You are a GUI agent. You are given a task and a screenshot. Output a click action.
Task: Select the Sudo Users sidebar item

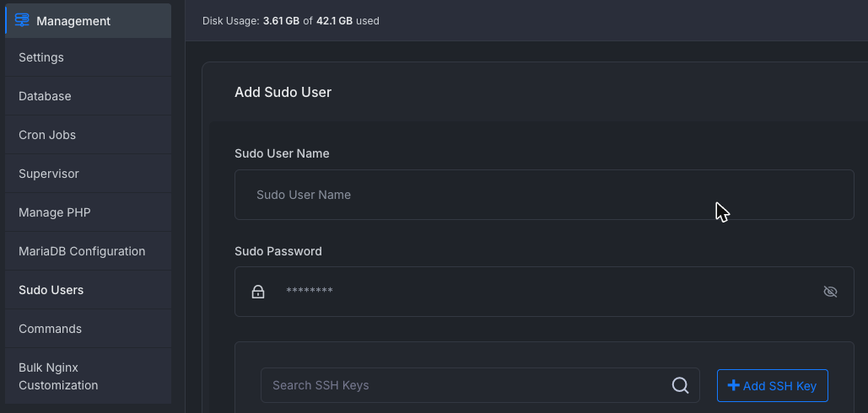(x=88, y=290)
